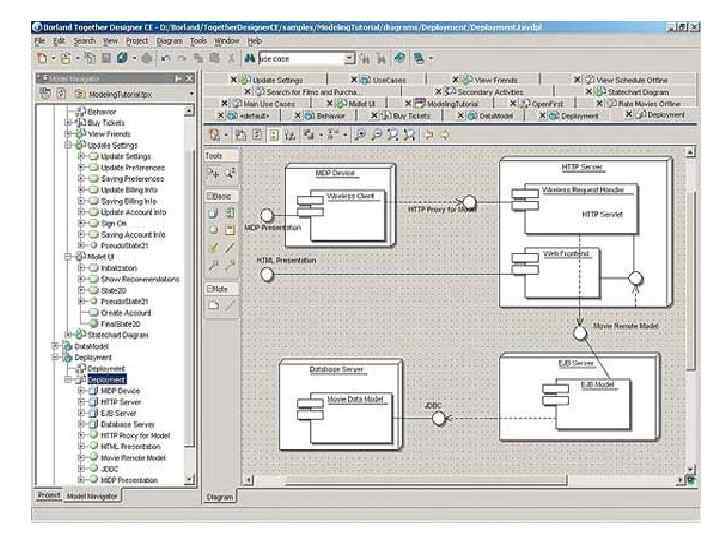Switch to the Secondary Activities tab
Viewport: 720px width, 540px height.
tap(490, 92)
